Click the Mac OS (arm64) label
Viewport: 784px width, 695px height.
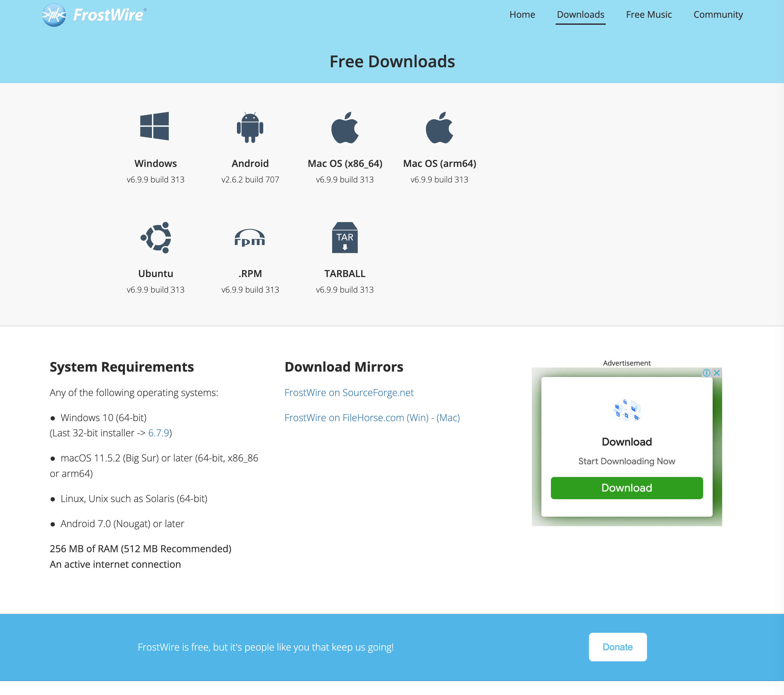pyautogui.click(x=440, y=163)
